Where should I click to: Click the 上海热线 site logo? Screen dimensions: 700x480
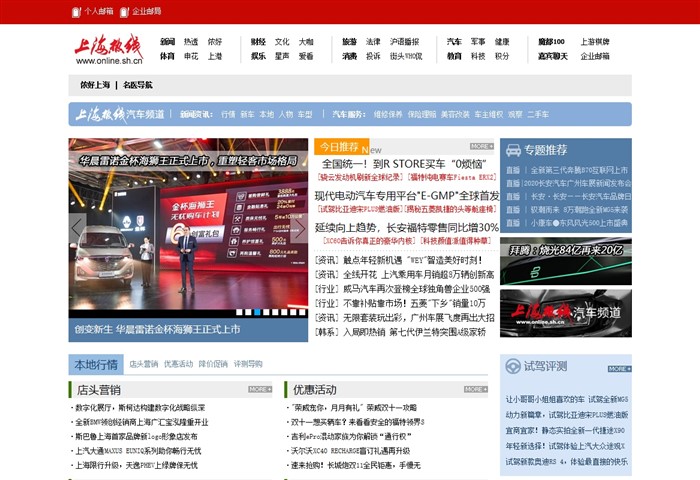(108, 50)
